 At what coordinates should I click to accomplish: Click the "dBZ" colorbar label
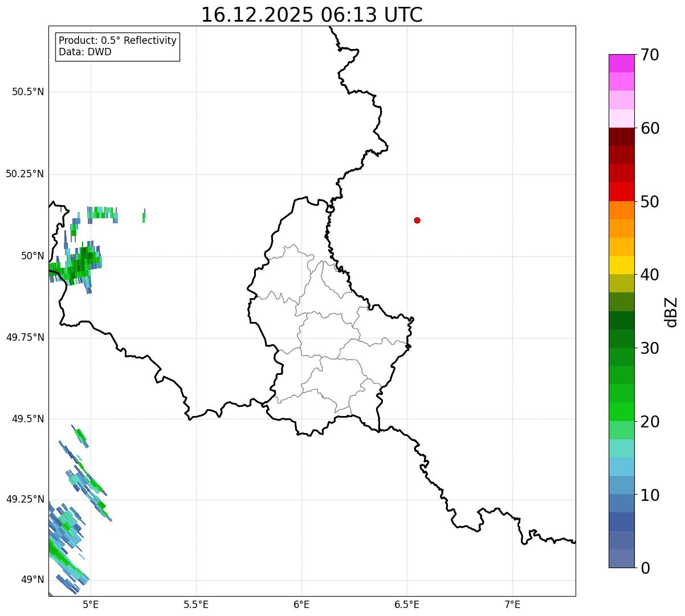coord(672,311)
